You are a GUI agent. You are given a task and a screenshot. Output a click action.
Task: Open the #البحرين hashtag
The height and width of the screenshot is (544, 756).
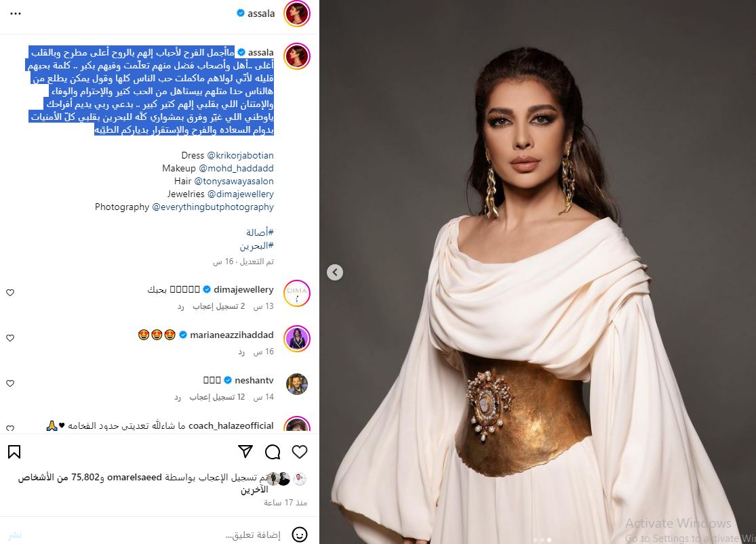(256, 246)
